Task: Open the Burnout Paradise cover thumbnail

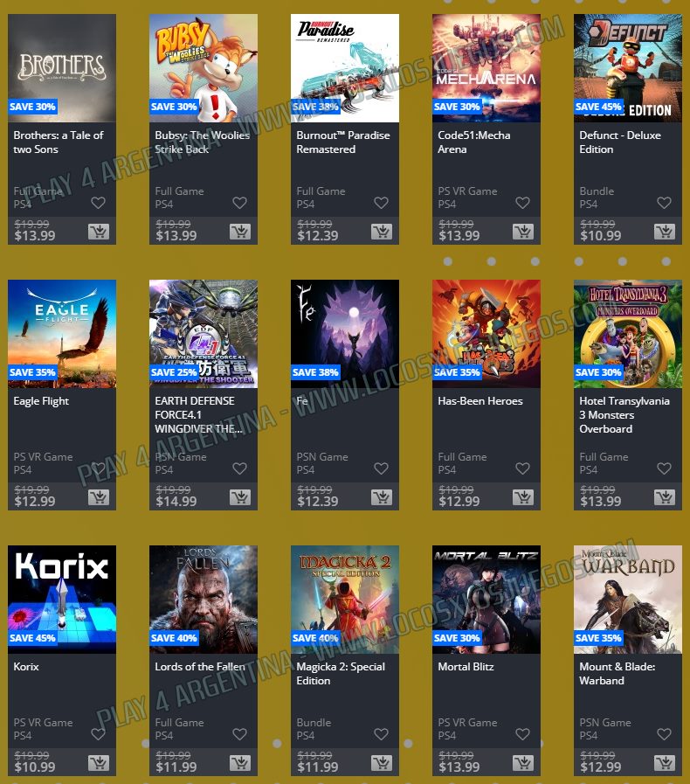Action: coord(345,68)
